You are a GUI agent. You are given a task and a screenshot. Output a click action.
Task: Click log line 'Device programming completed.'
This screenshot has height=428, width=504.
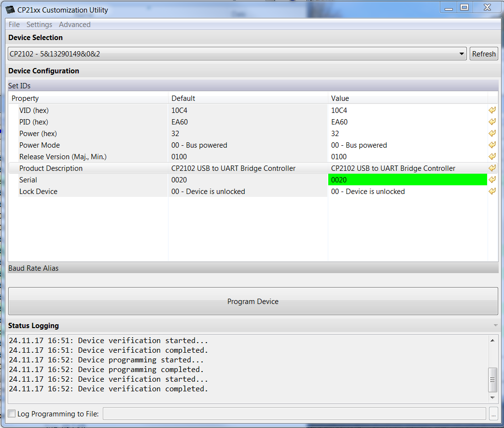(x=106, y=370)
